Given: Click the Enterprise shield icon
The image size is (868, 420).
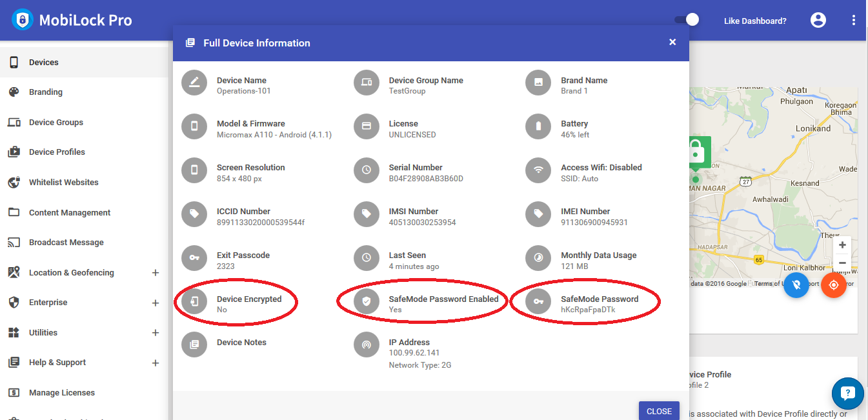Looking at the screenshot, I should (x=14, y=303).
